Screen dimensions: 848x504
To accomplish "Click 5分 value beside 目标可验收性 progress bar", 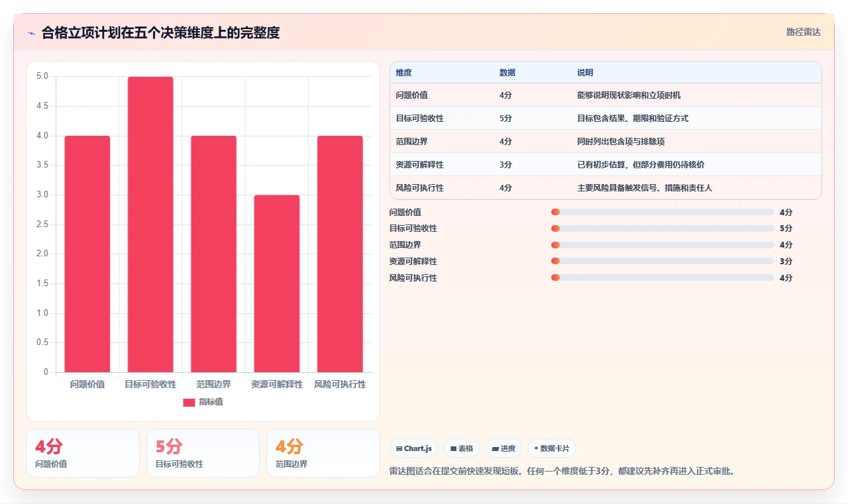I will [786, 228].
